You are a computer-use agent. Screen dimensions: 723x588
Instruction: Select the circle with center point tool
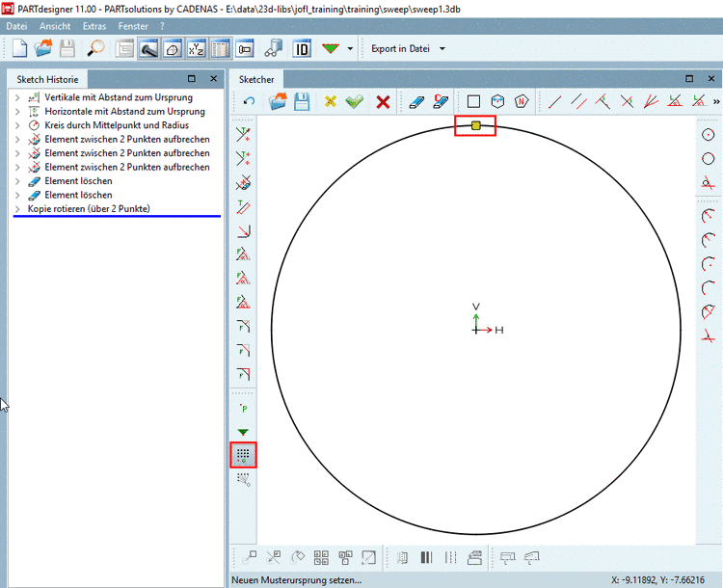tap(709, 134)
